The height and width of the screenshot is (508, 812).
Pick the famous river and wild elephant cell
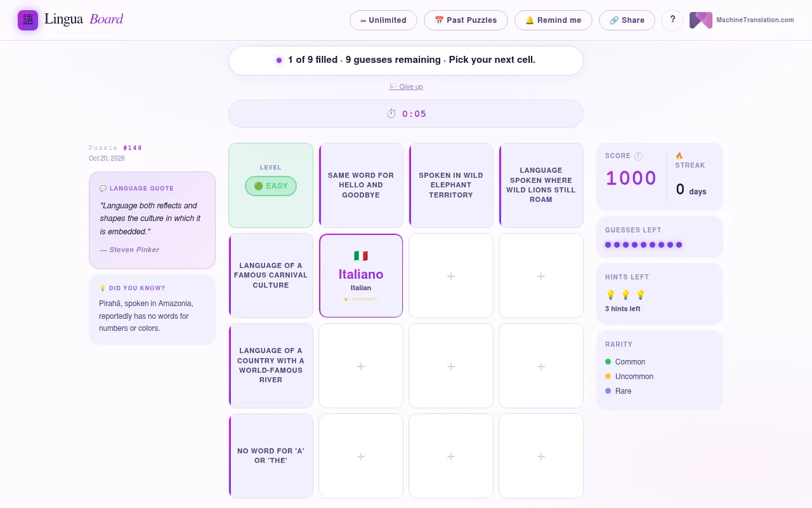pyautogui.click(x=451, y=366)
